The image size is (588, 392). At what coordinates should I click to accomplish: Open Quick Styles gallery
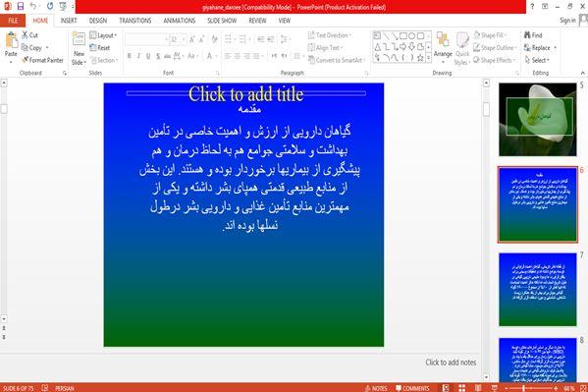462,49
